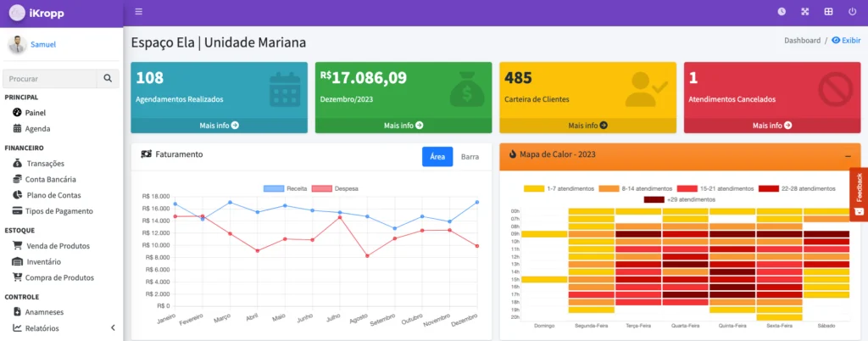The image size is (868, 341).
Task: Open the grid layout icon in header
Action: point(828,12)
